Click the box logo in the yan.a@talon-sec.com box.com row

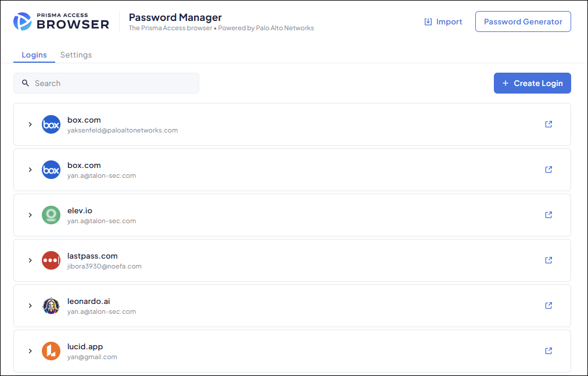click(x=51, y=170)
